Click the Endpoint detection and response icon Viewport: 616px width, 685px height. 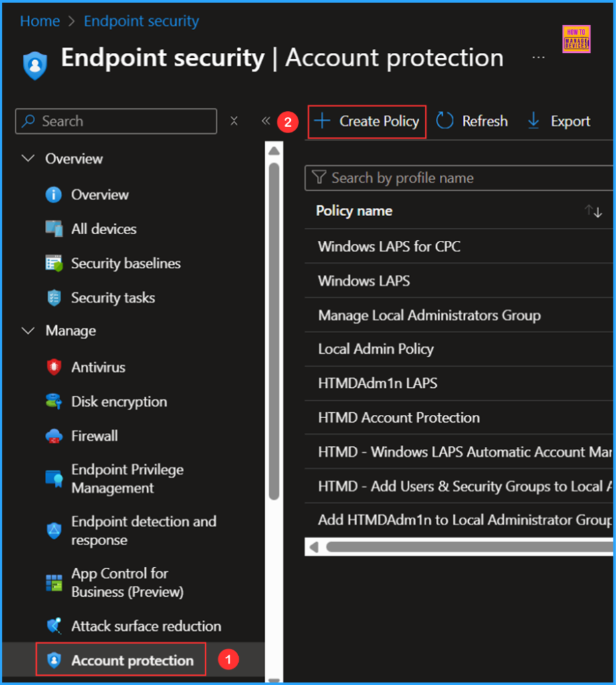tap(54, 530)
